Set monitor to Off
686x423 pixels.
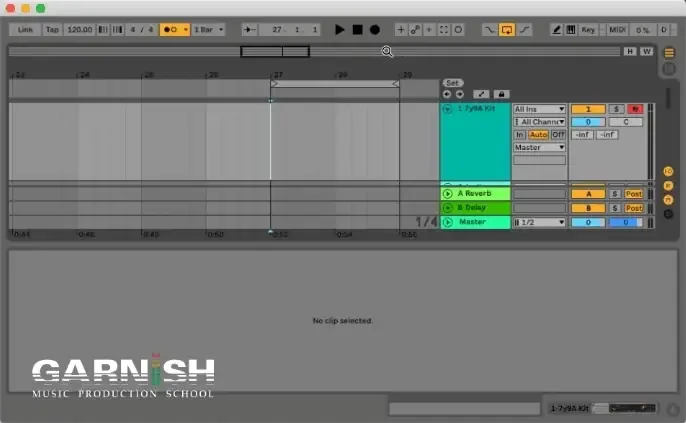558,135
